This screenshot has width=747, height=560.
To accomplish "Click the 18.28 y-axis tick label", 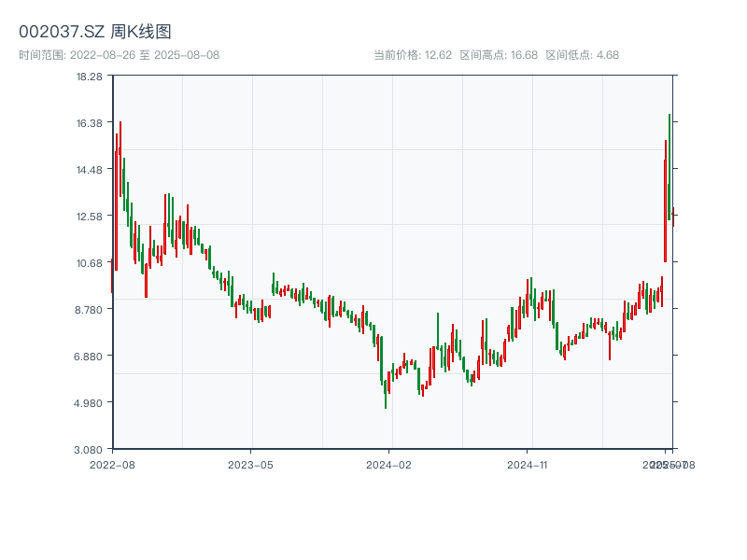I will pyautogui.click(x=90, y=77).
